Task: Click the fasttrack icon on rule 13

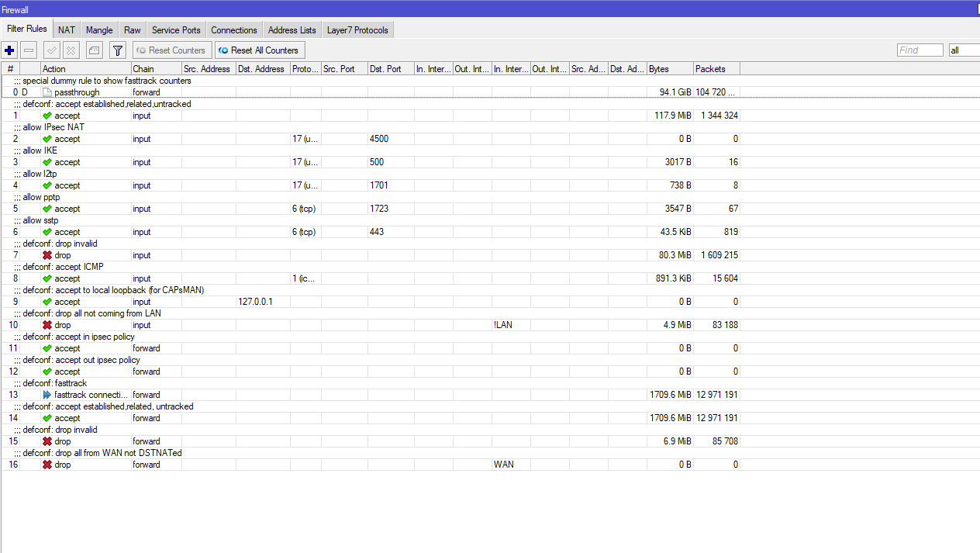Action: pos(47,394)
